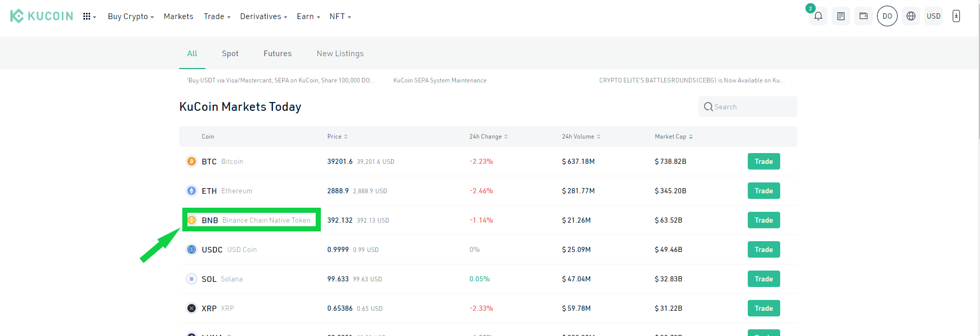
Task: Open CRYPTO ELITE'S BATTLEGROUNDS announcement
Action: coord(692,80)
